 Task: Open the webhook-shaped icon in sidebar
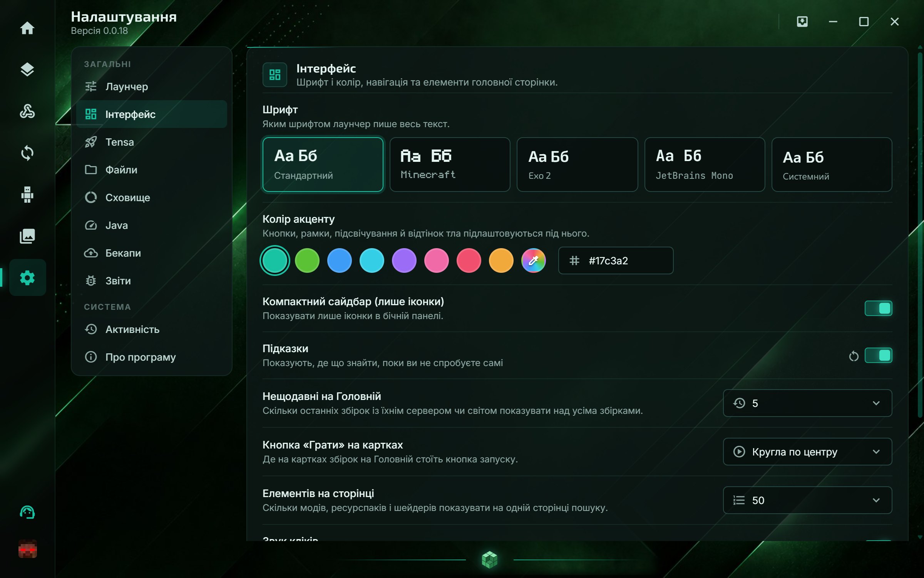(27, 111)
